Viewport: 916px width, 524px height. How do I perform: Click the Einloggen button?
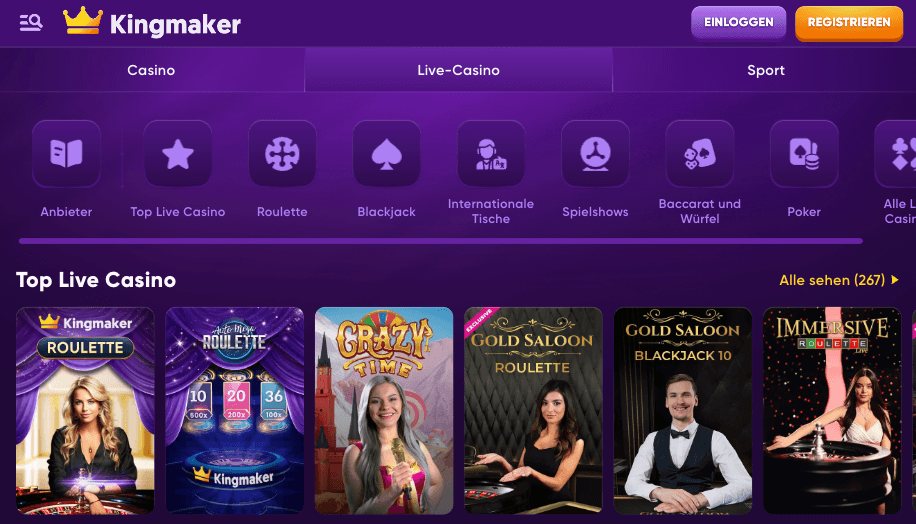[738, 23]
